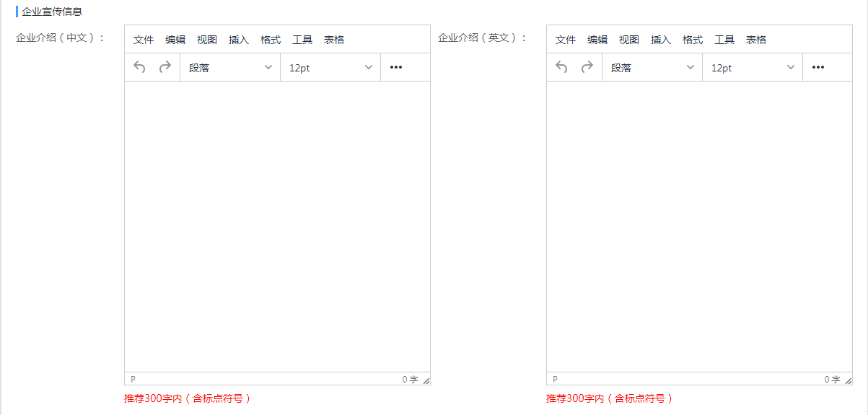868x415 pixels.
Task: Grab the resize handle of English editor
Action: pyautogui.click(x=848, y=380)
